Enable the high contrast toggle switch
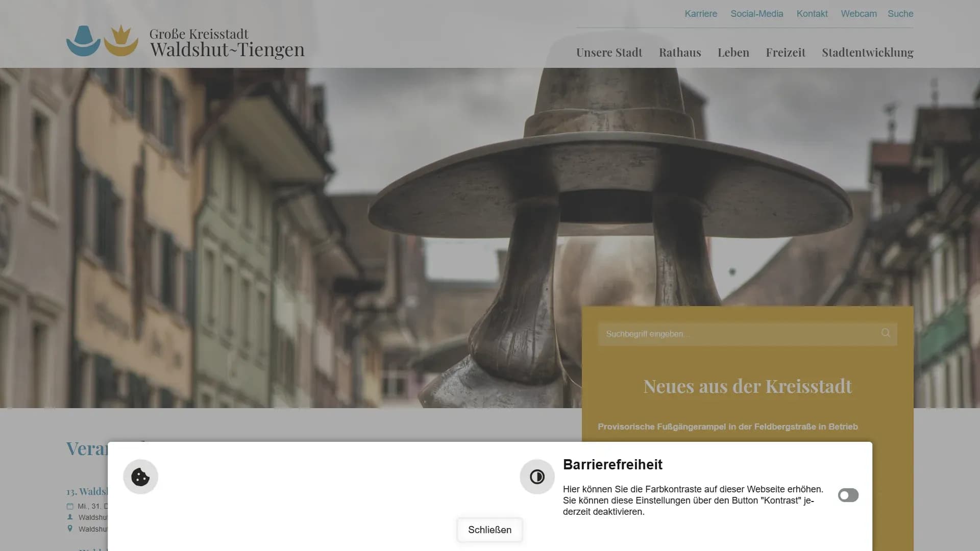The width and height of the screenshot is (980, 551). 848,495
